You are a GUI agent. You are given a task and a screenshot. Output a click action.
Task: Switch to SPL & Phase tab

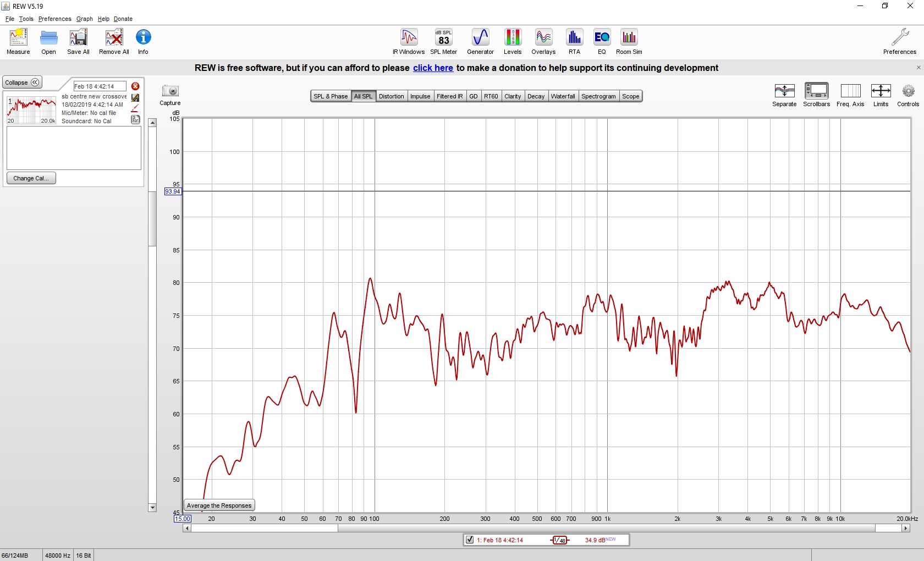point(331,96)
